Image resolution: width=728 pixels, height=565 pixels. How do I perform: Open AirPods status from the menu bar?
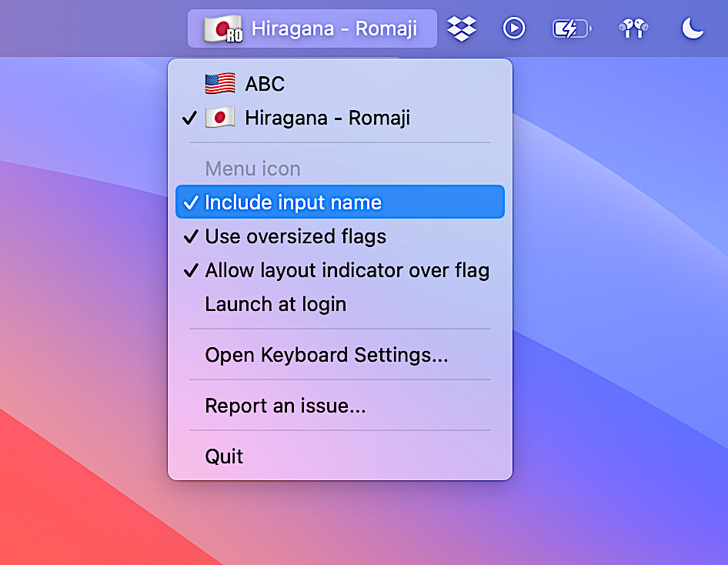[x=632, y=28]
